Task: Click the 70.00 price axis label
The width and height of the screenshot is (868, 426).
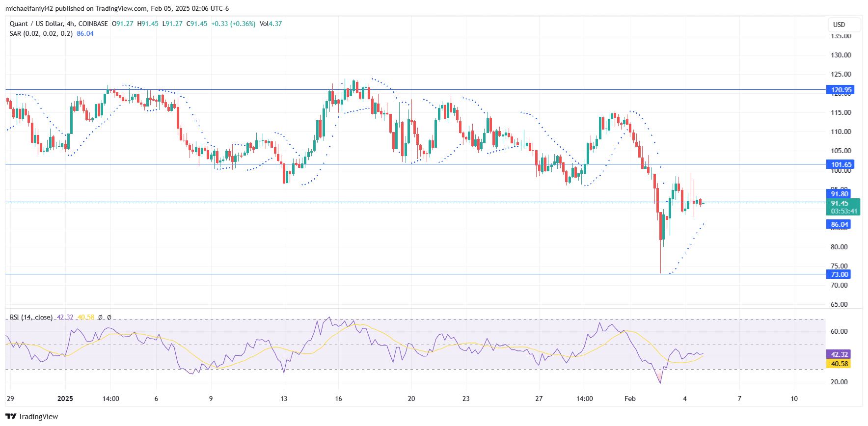Action: point(839,285)
